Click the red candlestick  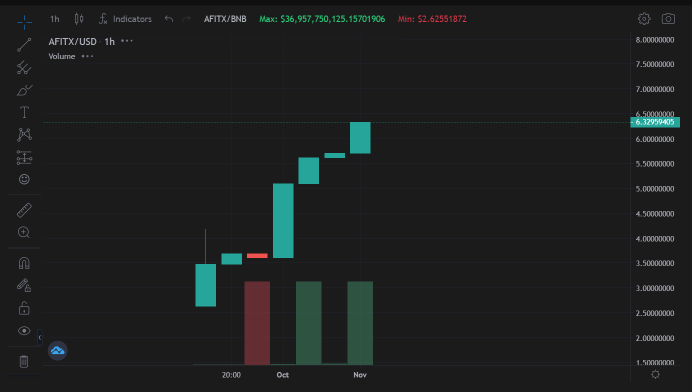click(x=257, y=256)
